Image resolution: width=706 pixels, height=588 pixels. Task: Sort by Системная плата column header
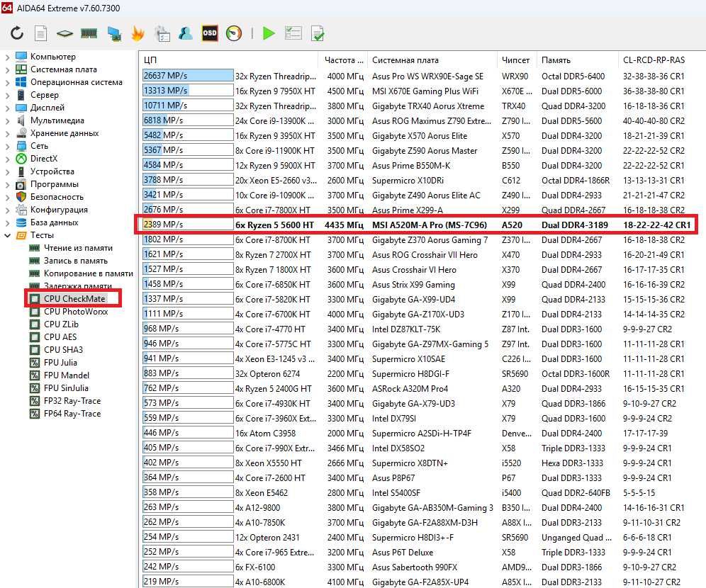point(432,60)
